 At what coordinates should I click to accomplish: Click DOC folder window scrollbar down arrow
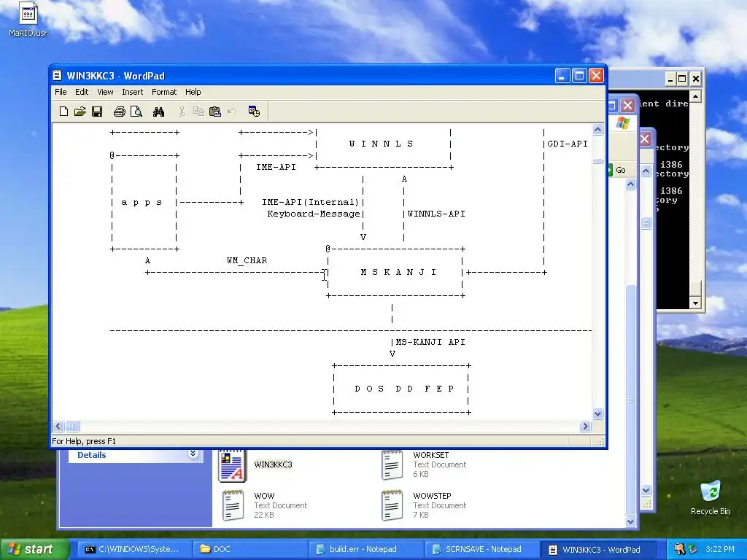coord(630,522)
